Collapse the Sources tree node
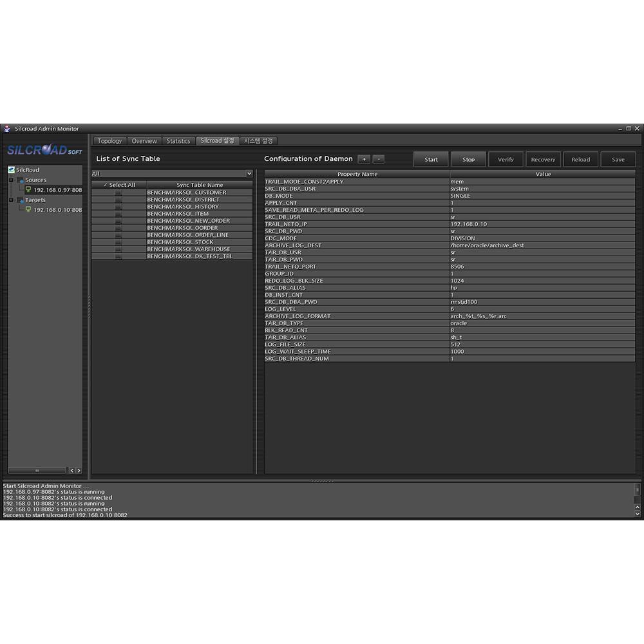 [x=10, y=180]
